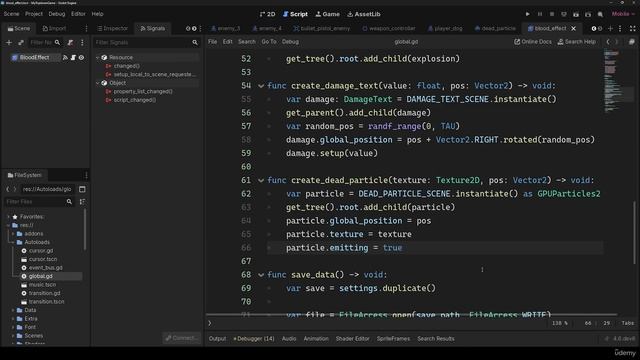This screenshot has height=360, width=640.
Task: Open the Debug menu in the top menu bar
Action: pyautogui.click(x=57, y=14)
